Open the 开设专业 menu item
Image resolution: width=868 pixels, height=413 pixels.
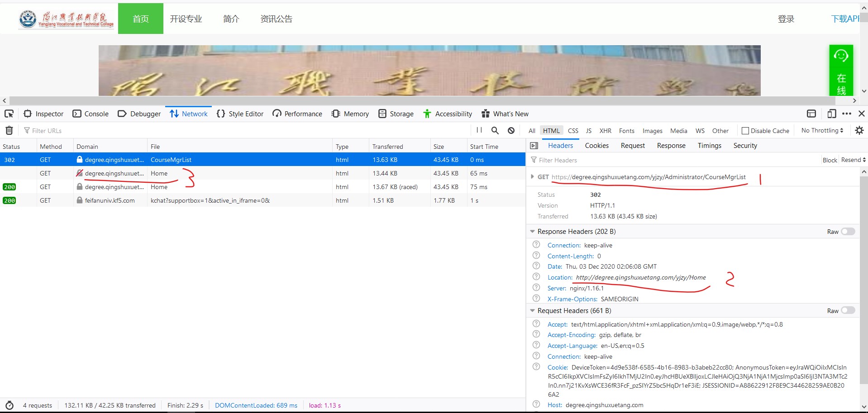pos(186,19)
